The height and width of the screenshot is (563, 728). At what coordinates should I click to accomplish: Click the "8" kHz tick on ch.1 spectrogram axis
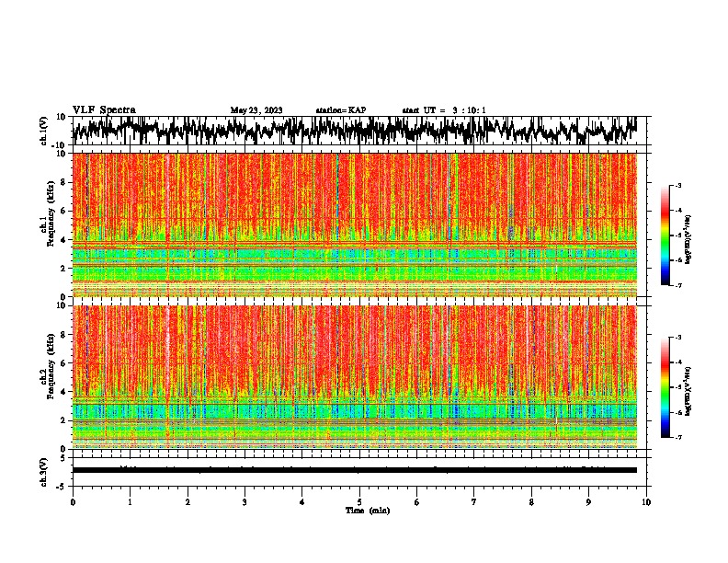click(64, 182)
